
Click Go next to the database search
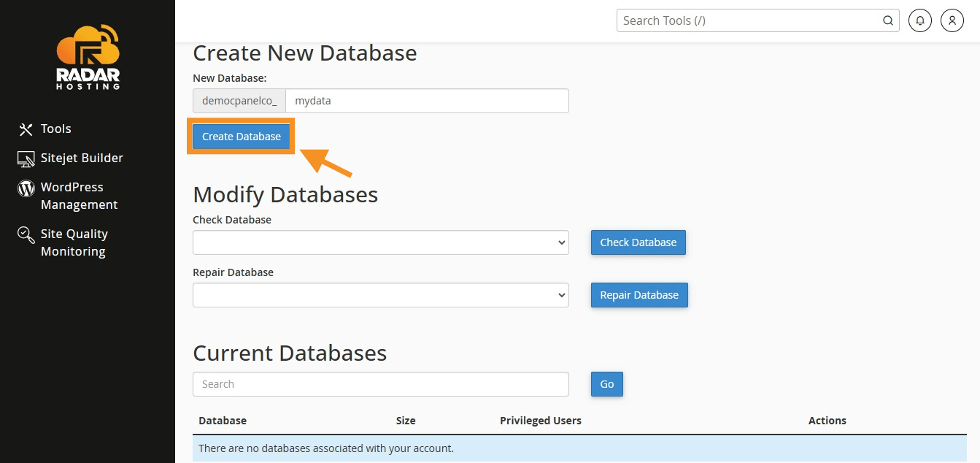[606, 384]
